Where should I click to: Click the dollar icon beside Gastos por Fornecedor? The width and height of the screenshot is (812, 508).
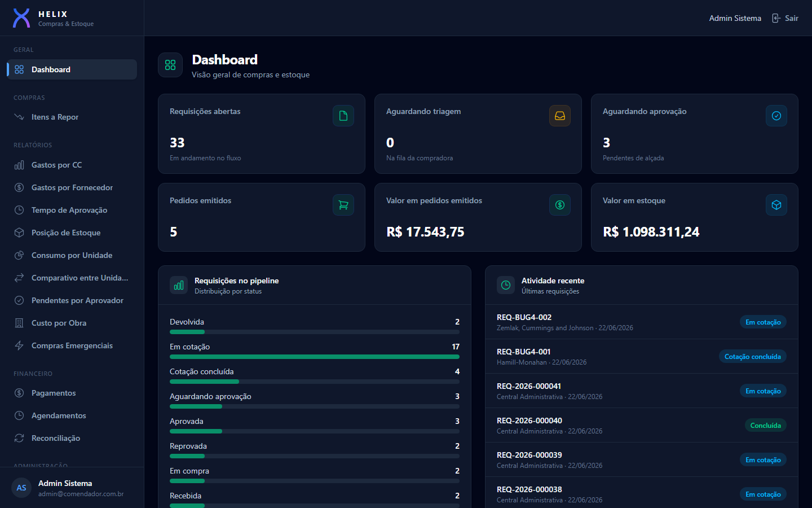(19, 187)
